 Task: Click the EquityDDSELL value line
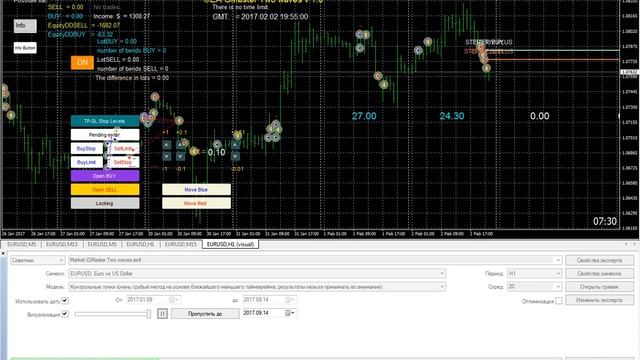pyautogui.click(x=84, y=25)
